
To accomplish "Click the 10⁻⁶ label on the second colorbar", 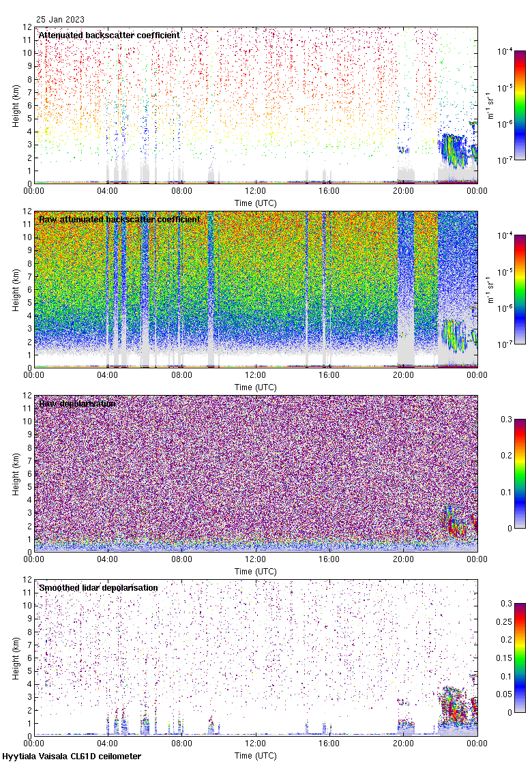I will tap(504, 308).
